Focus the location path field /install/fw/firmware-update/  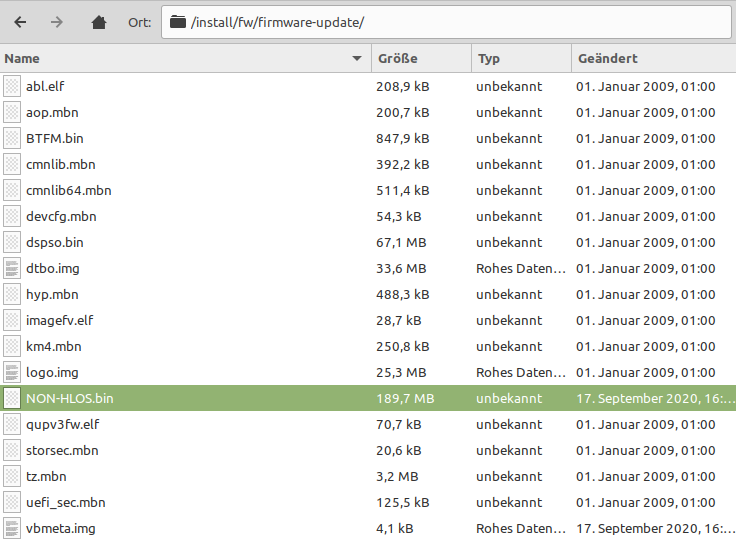(x=446, y=22)
